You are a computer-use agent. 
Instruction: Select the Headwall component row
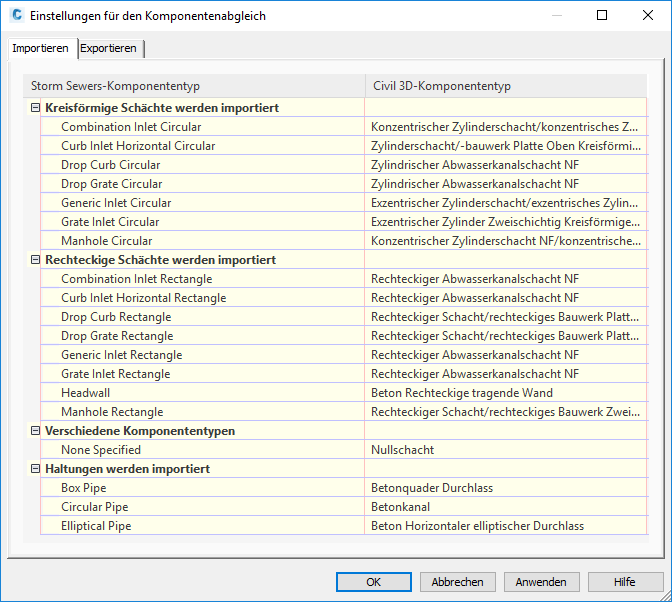(x=344, y=393)
